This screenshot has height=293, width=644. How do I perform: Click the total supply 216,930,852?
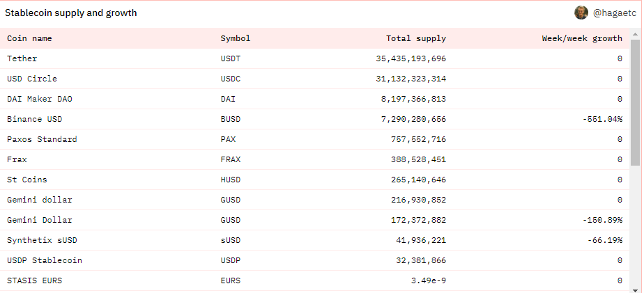tap(418, 200)
